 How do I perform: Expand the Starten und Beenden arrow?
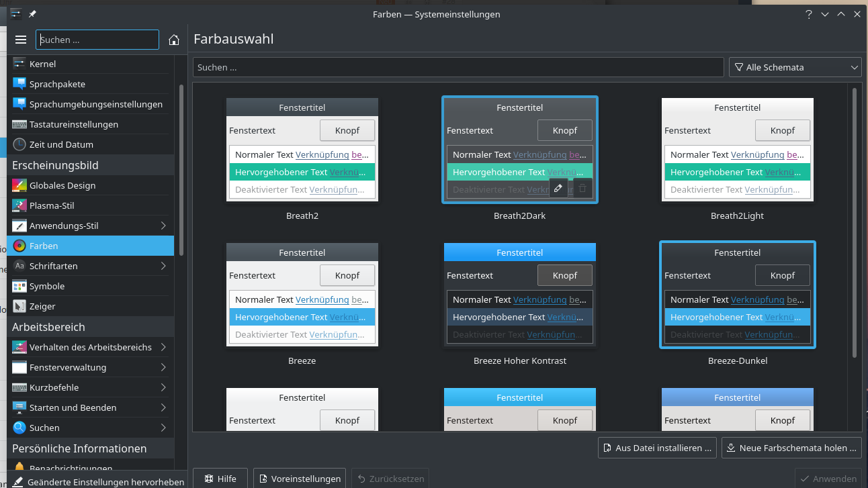coord(163,407)
